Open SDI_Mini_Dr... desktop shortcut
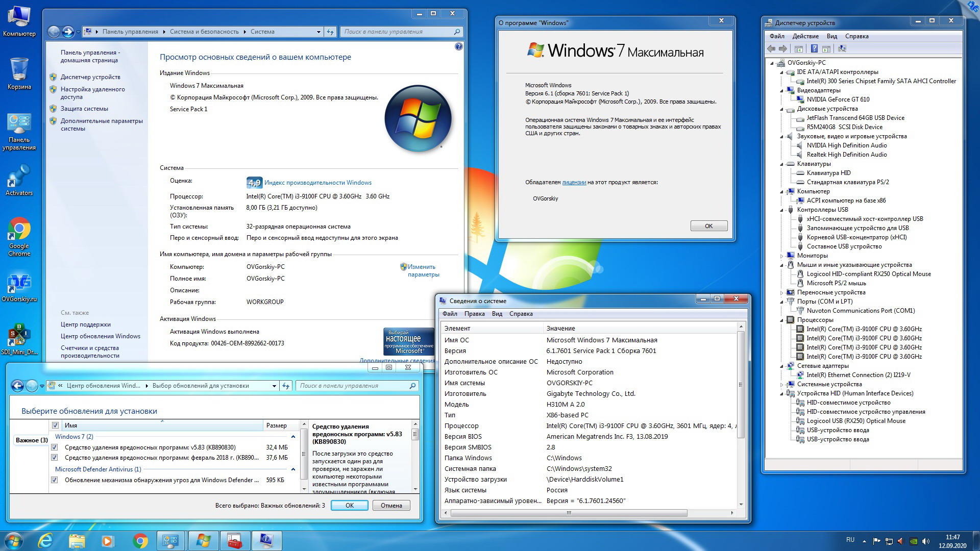The width and height of the screenshot is (980, 551). [19, 339]
